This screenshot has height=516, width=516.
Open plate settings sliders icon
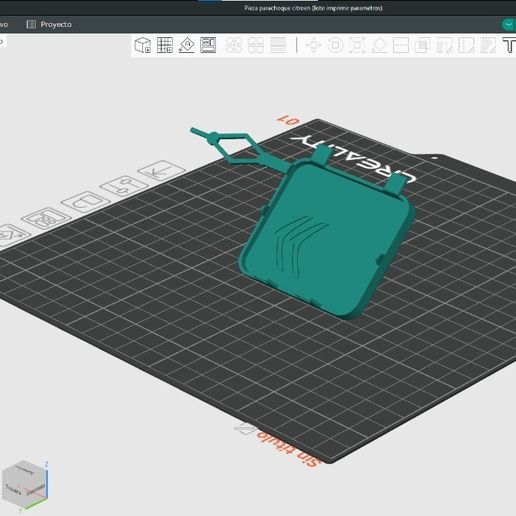[124, 186]
